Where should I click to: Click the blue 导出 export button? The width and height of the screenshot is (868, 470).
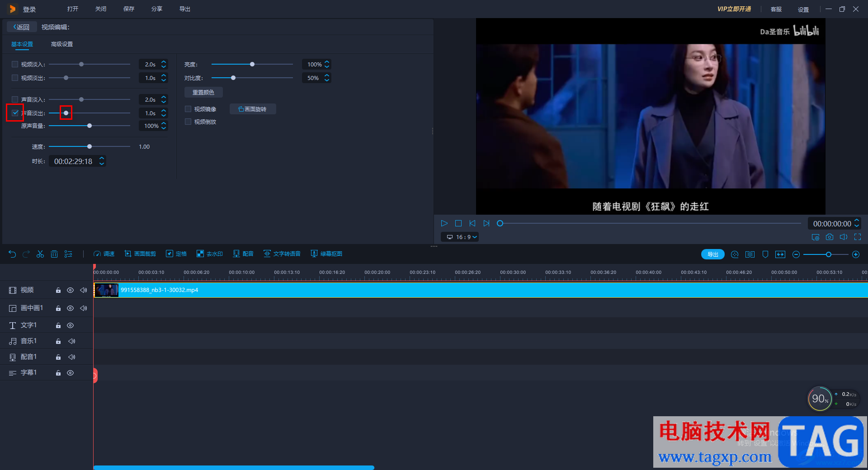pos(713,254)
